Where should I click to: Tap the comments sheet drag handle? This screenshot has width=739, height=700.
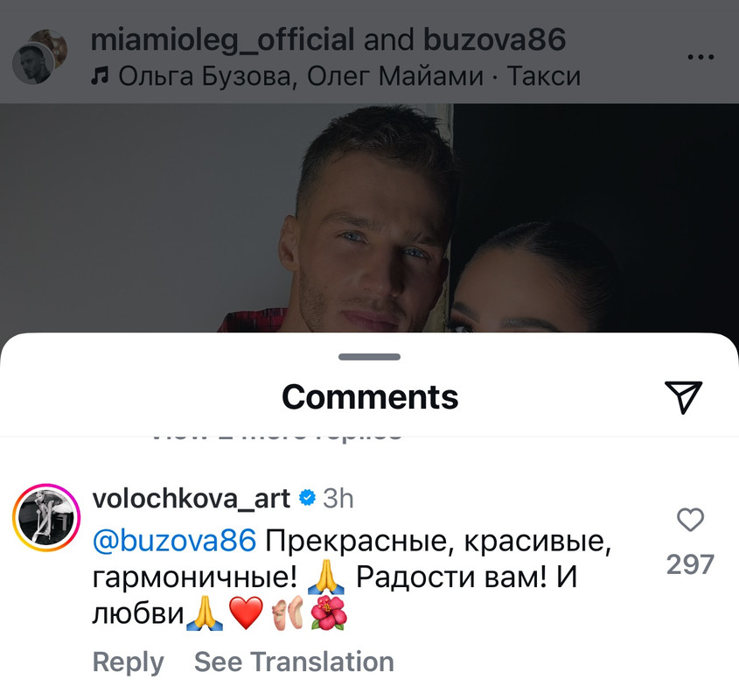point(369,357)
